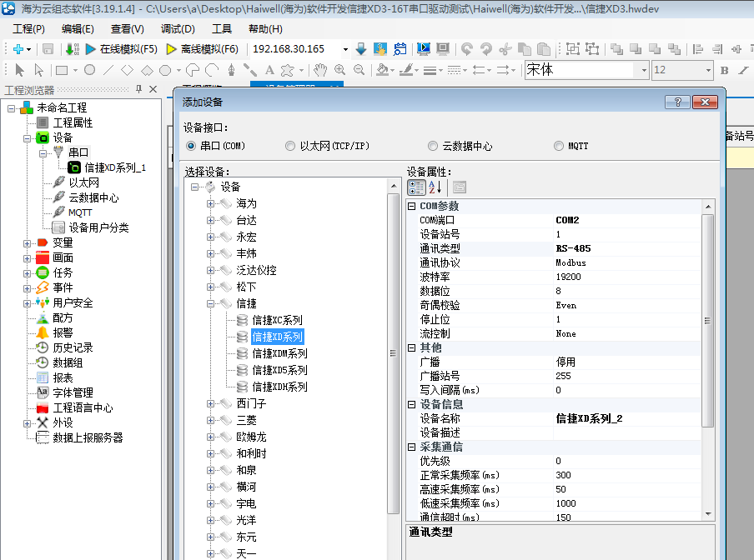Click the new project plus icon in toolbar
754x560 pixels.
pos(18,49)
